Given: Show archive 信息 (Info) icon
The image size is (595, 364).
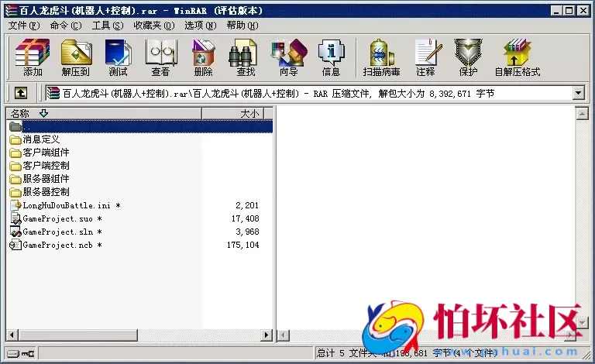Looking at the screenshot, I should (331, 57).
